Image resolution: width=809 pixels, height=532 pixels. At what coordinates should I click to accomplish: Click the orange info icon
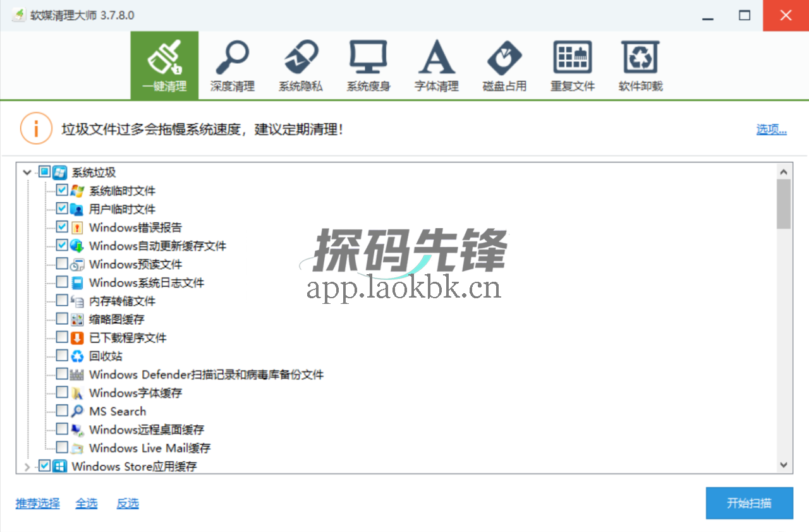[36, 129]
